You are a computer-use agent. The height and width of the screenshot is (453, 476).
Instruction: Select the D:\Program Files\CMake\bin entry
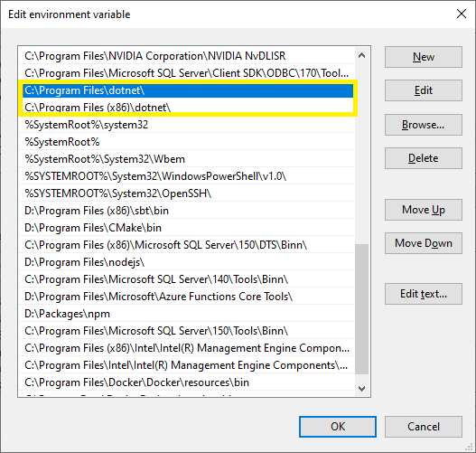[187, 228]
